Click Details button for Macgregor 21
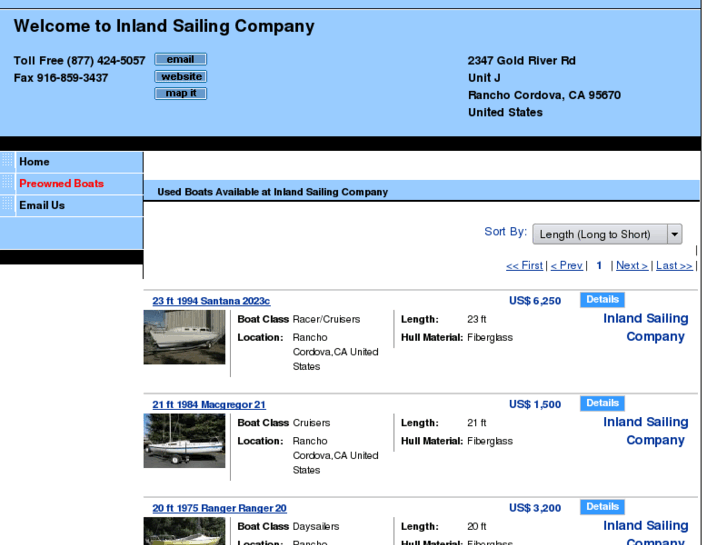The width and height of the screenshot is (727, 545). coord(602,403)
